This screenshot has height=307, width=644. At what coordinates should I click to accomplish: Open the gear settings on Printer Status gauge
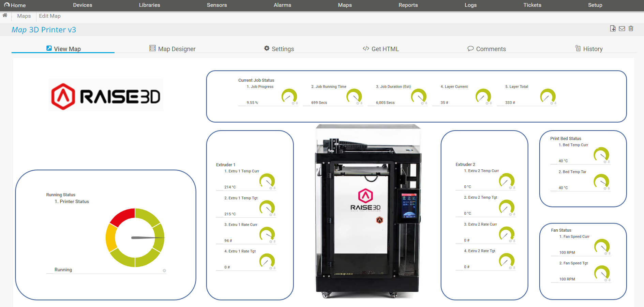[x=164, y=271]
